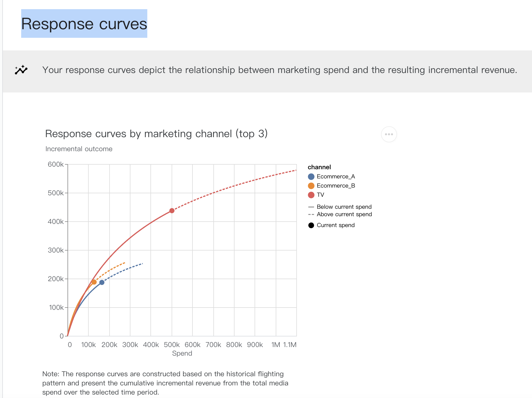Click the legend label Ecommerce_A
The image size is (532, 398).
336,177
